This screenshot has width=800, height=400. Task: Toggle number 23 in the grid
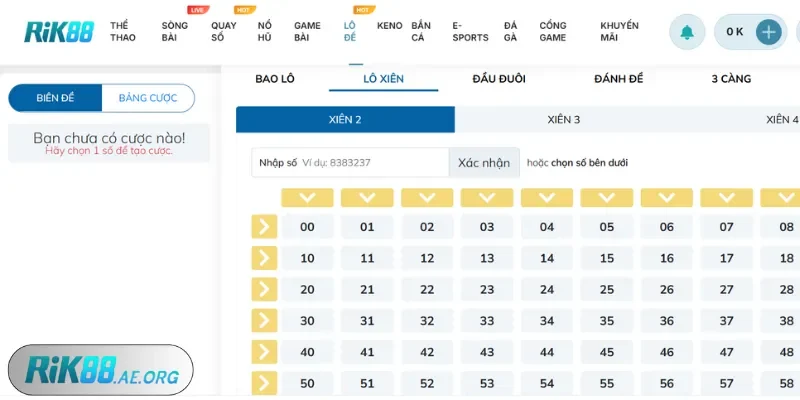487,290
